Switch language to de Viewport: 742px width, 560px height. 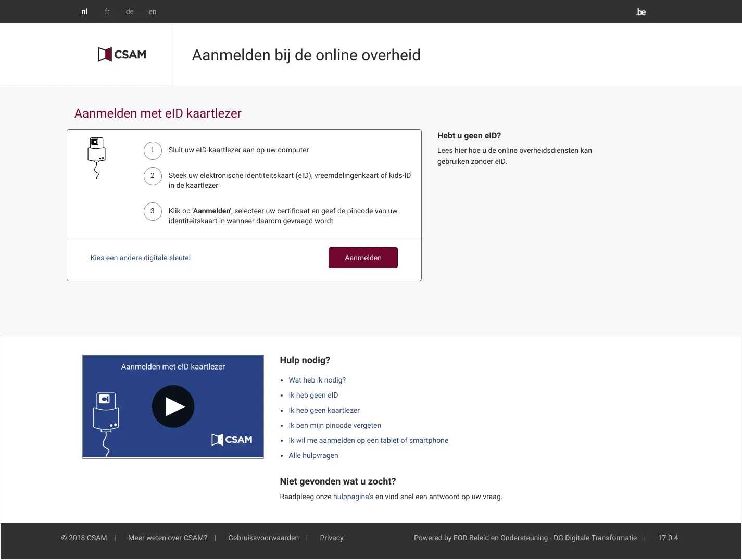[x=130, y=11]
